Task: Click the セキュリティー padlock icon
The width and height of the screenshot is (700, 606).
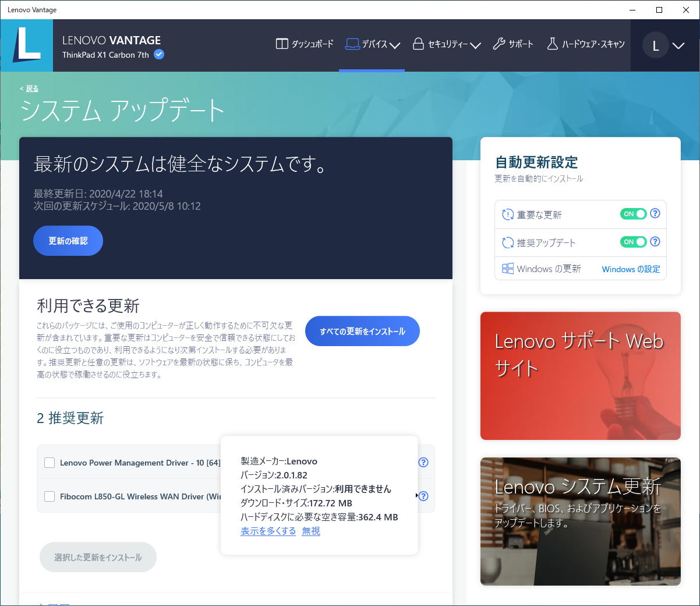Action: click(x=418, y=44)
